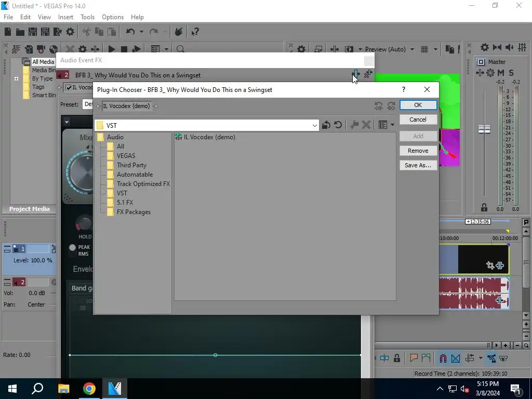Click the Project Media search magnifier icon
Image resolution: width=532 pixels, height=399 pixels.
click(180, 49)
